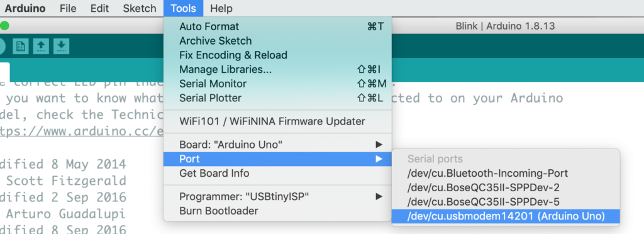644x234 pixels.
Task: Choose /dev/cu.BoseQC35II-SPPDev-5 port
Action: tap(506, 202)
